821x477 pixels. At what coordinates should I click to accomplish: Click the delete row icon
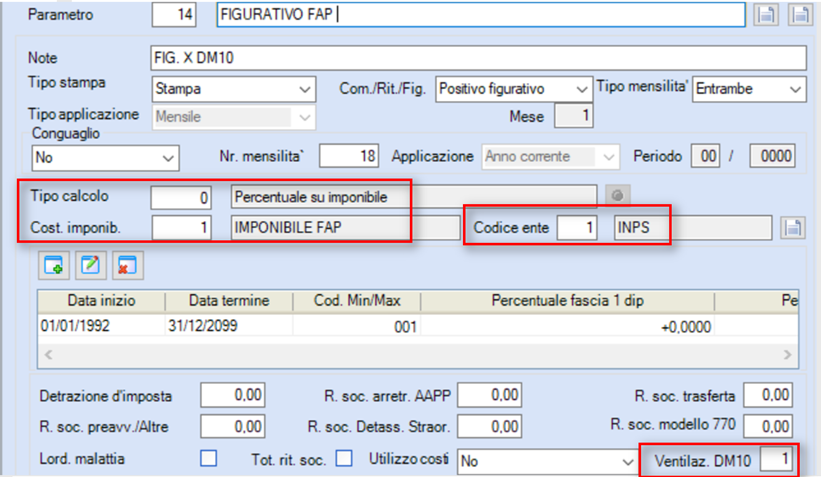tap(127, 265)
